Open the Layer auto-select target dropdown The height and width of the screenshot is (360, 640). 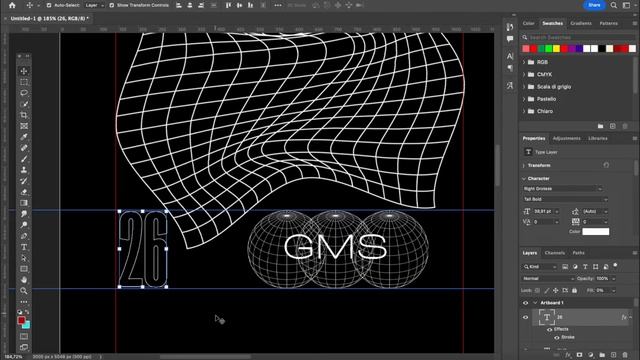pyautogui.click(x=94, y=5)
